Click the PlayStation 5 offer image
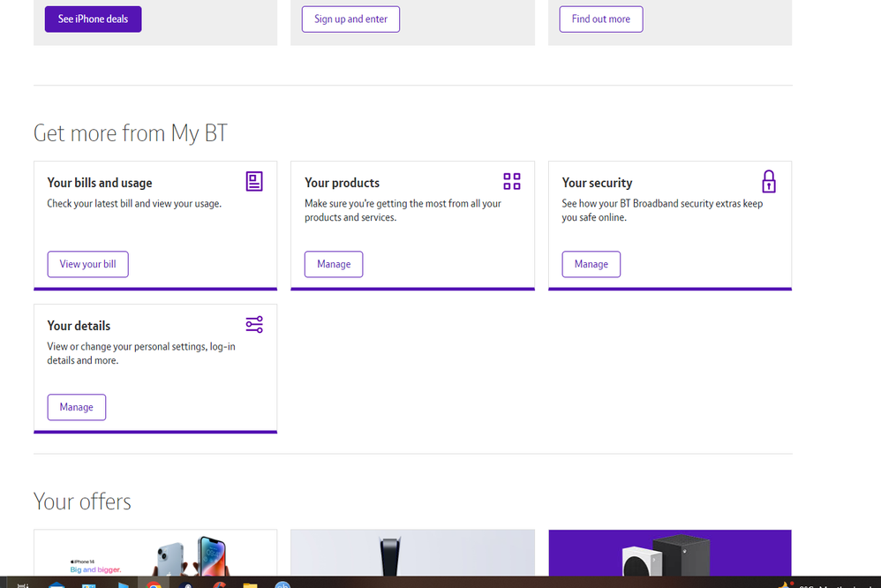This screenshot has height=588, width=881. tap(412, 554)
